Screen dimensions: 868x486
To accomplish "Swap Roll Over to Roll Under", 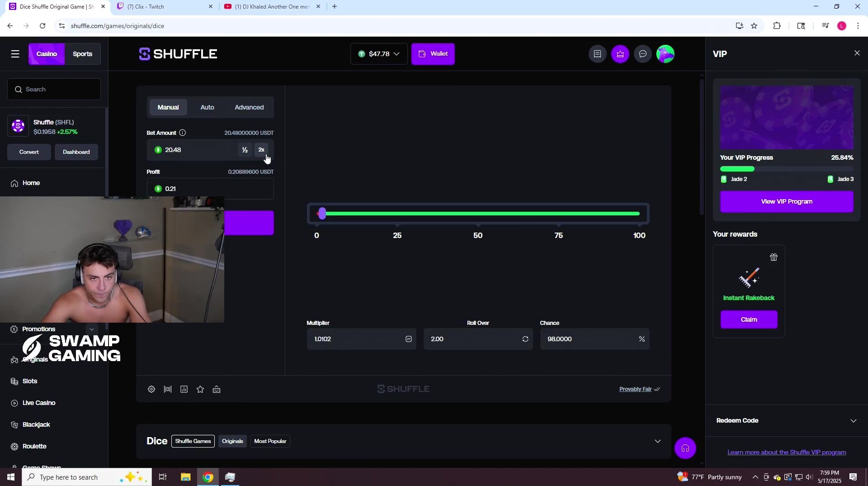I will [x=525, y=339].
